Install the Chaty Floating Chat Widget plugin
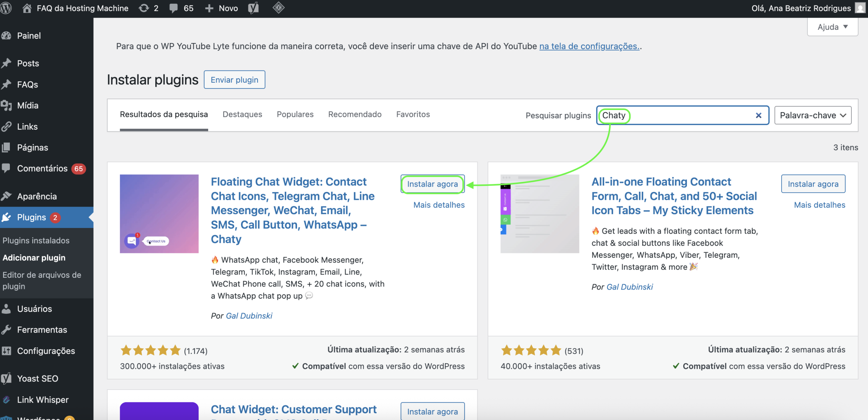Viewport: 868px width, 420px height. click(x=432, y=184)
